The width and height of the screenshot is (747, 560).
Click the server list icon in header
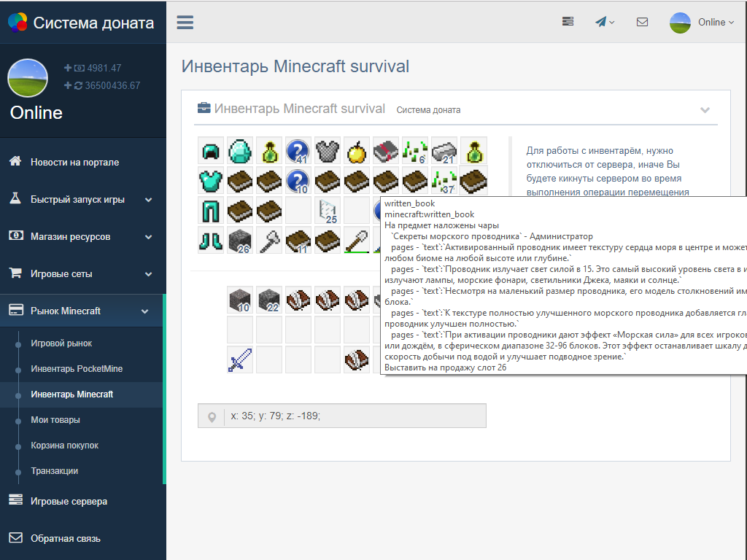(x=568, y=22)
